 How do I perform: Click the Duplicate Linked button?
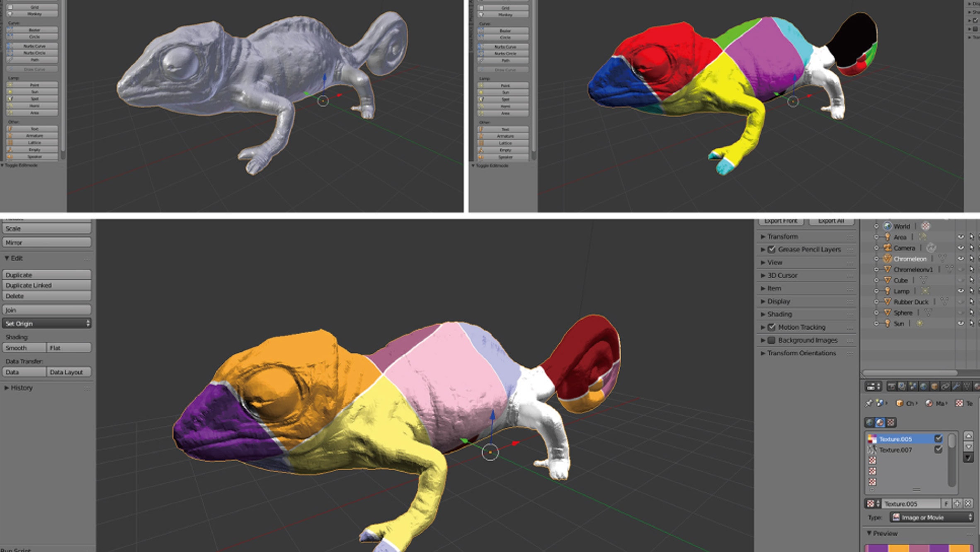(46, 285)
